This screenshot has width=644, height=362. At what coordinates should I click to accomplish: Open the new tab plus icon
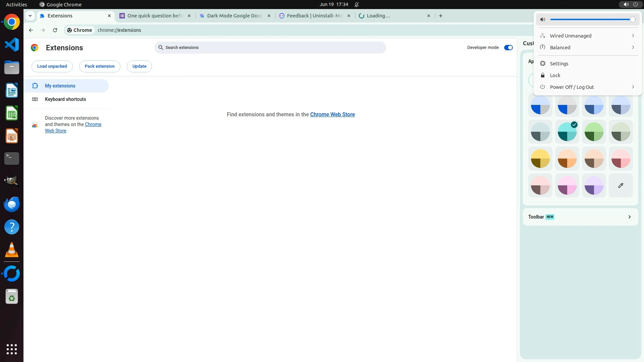441,16
